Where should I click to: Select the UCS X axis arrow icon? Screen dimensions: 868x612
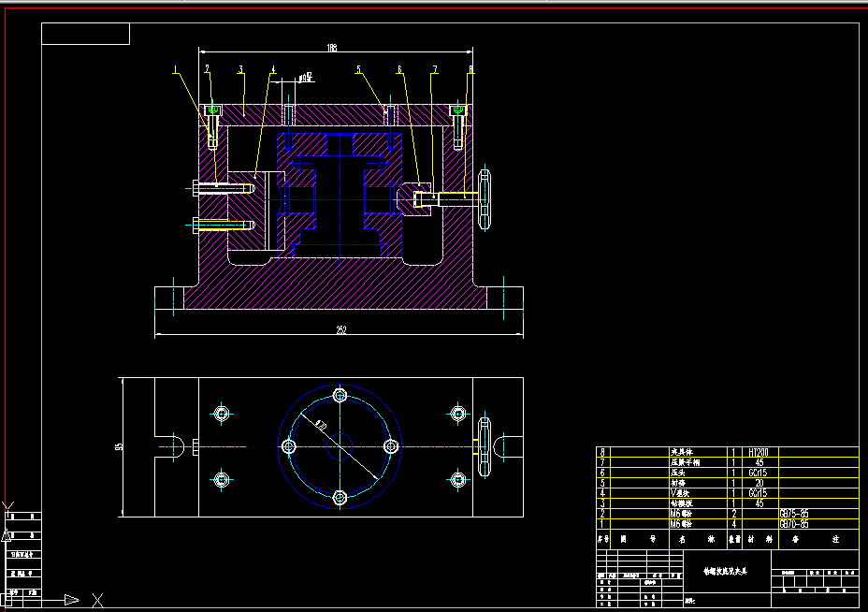[72, 600]
